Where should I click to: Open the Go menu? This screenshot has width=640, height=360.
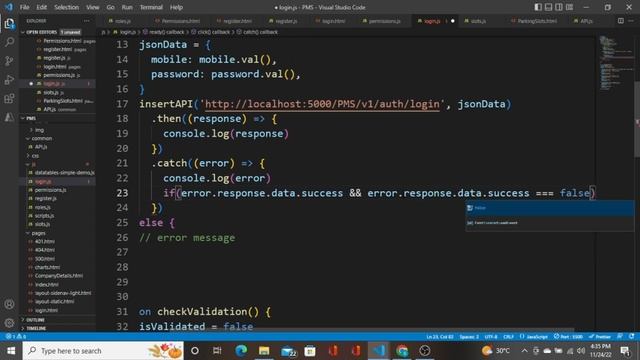pyautogui.click(x=111, y=7)
